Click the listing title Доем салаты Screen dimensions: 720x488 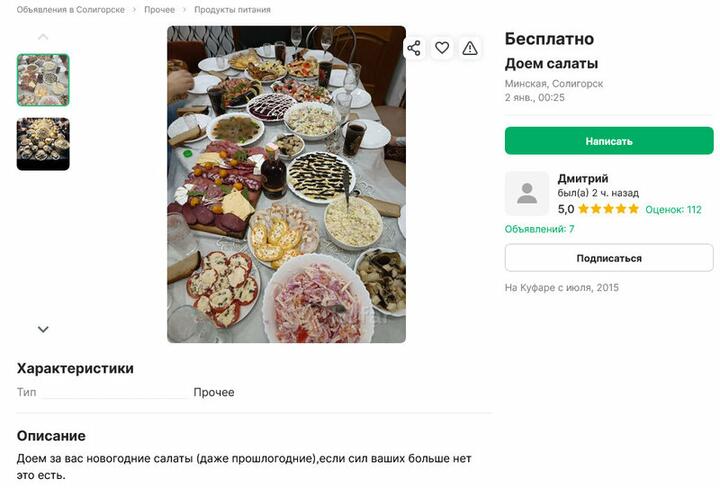[551, 64]
